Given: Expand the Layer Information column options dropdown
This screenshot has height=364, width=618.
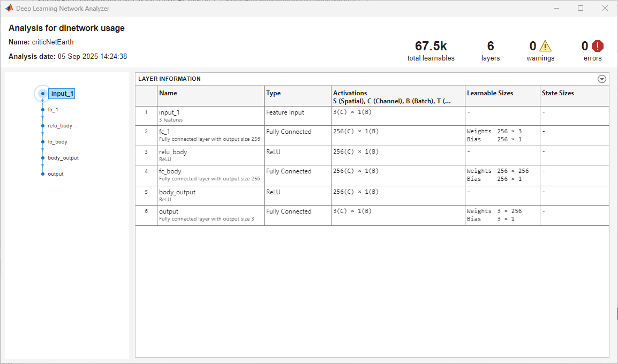Looking at the screenshot, I should [602, 79].
